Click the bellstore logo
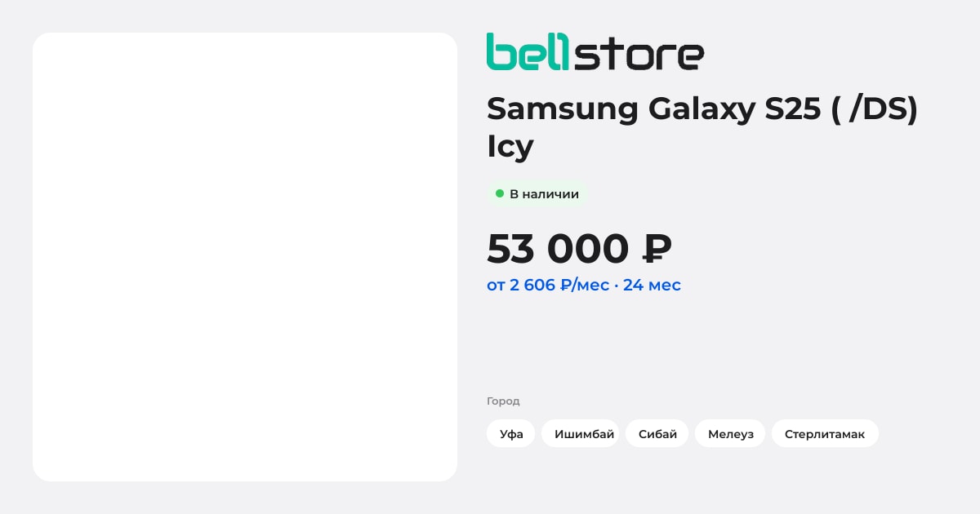 tap(595, 51)
